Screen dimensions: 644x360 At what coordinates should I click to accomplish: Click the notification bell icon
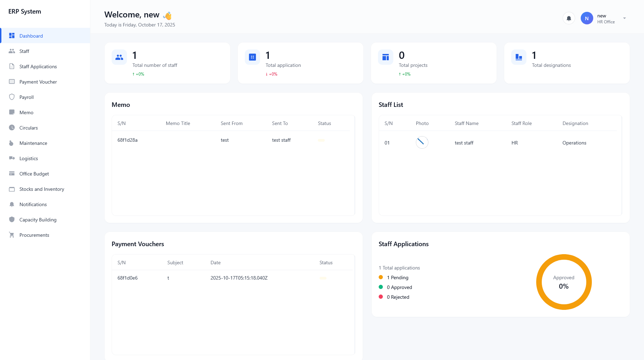tap(569, 18)
